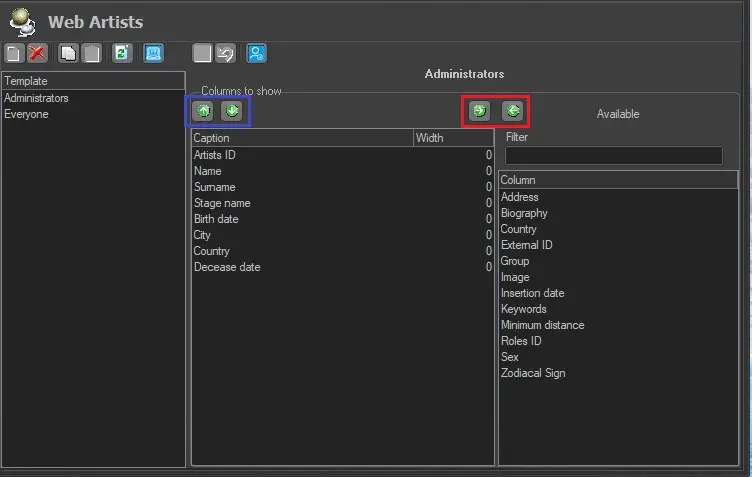Click the Paste icon in toolbar

tap(90, 54)
